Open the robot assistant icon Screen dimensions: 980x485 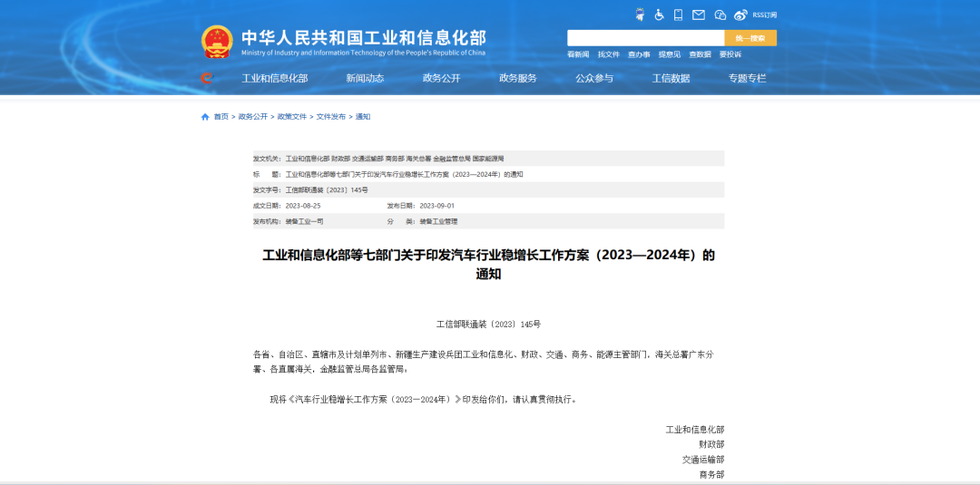[x=640, y=15]
